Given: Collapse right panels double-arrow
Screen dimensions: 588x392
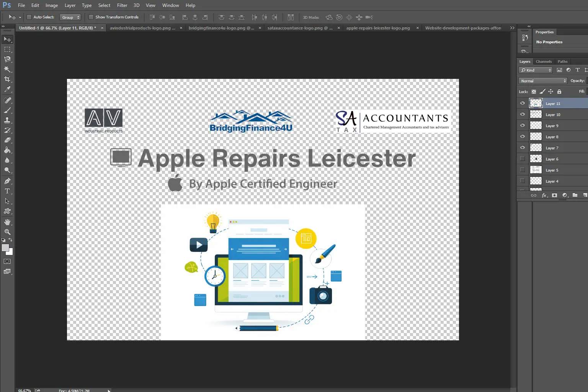Looking at the screenshot, I should tap(529, 26).
